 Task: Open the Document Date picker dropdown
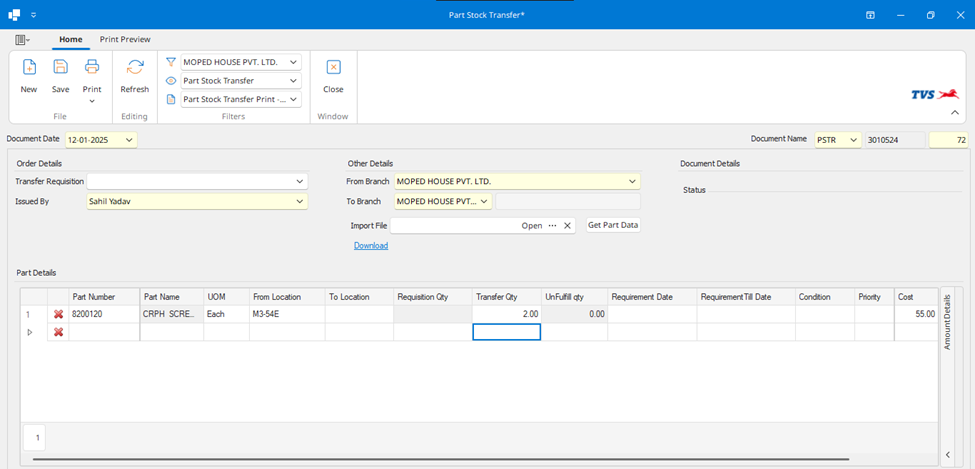(130, 141)
